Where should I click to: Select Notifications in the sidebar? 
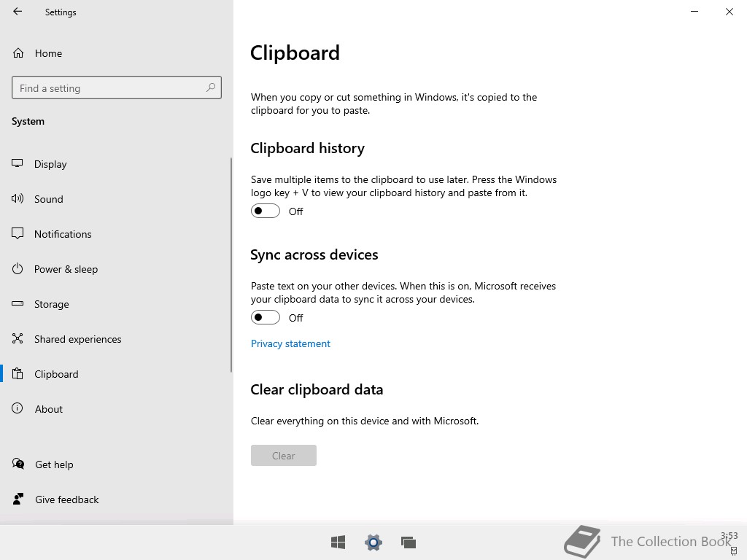click(x=115, y=234)
